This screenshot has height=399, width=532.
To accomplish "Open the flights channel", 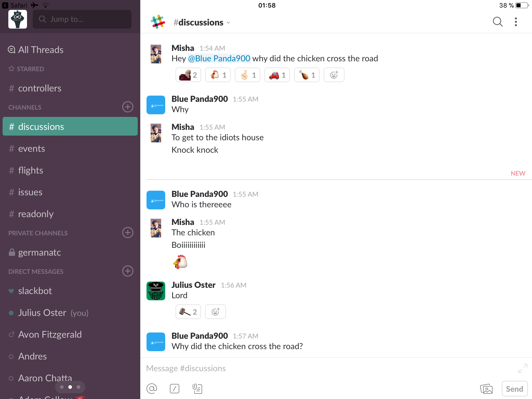I will click(70, 170).
